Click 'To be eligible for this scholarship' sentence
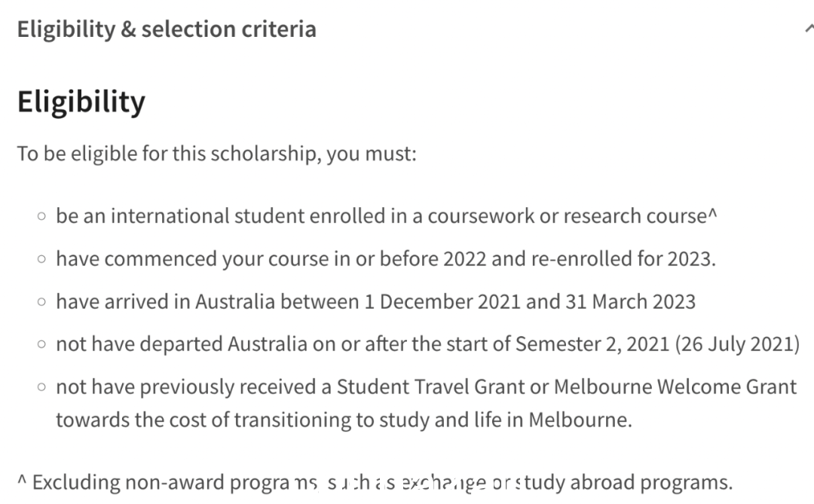The image size is (814, 504). coord(217,154)
